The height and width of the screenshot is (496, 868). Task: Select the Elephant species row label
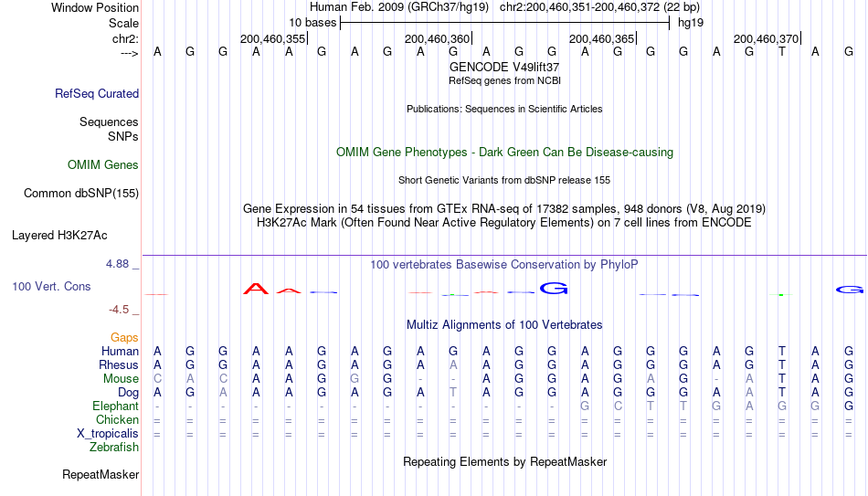point(115,406)
